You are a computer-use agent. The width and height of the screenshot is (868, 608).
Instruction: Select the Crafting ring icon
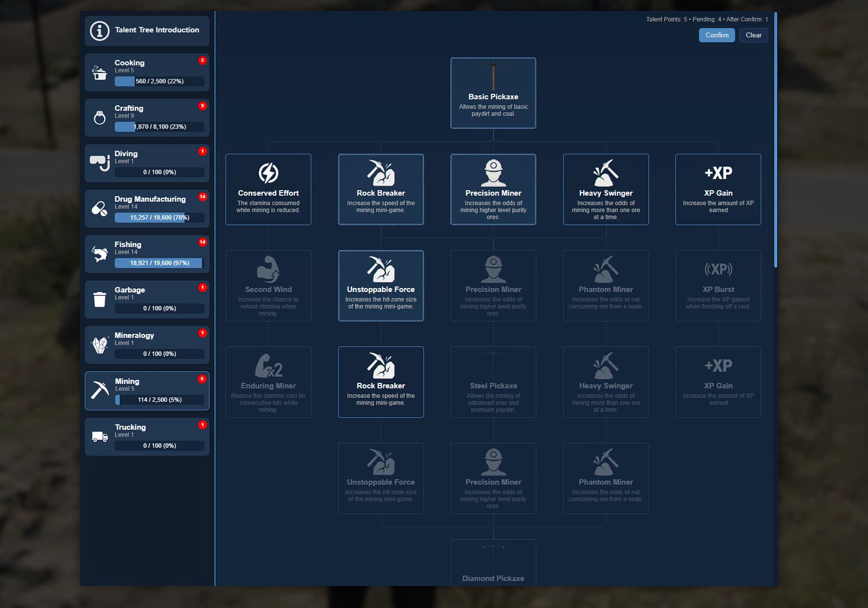pos(100,118)
